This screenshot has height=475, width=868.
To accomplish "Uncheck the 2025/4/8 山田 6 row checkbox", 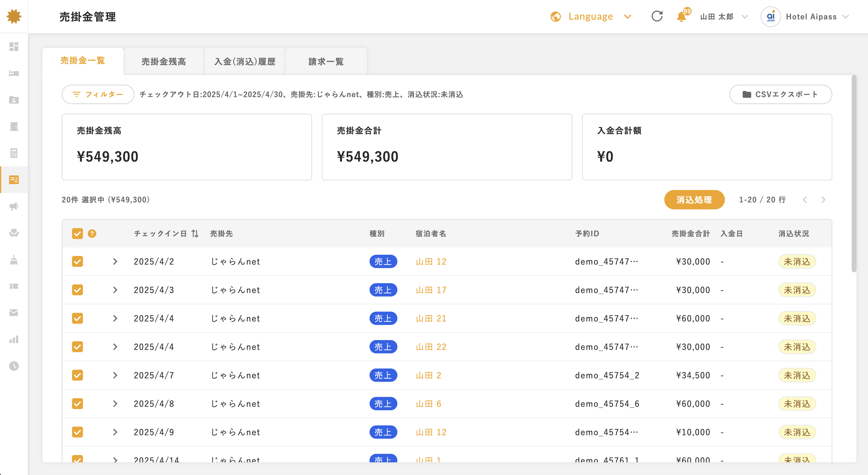I will point(77,404).
